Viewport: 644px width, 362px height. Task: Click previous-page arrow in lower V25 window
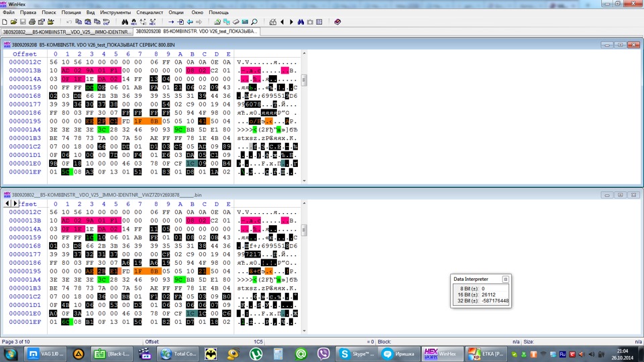(7, 203)
